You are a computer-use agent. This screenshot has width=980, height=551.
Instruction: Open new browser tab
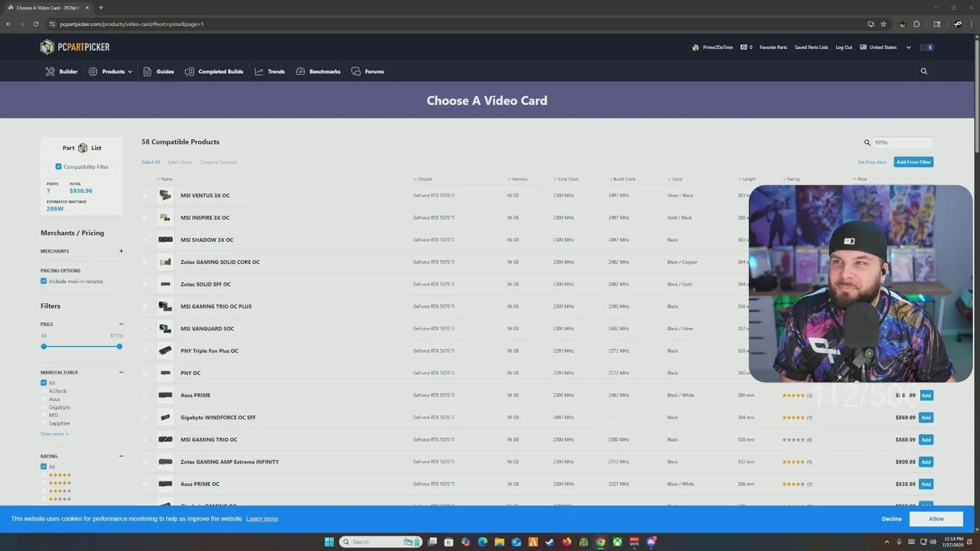(x=100, y=8)
